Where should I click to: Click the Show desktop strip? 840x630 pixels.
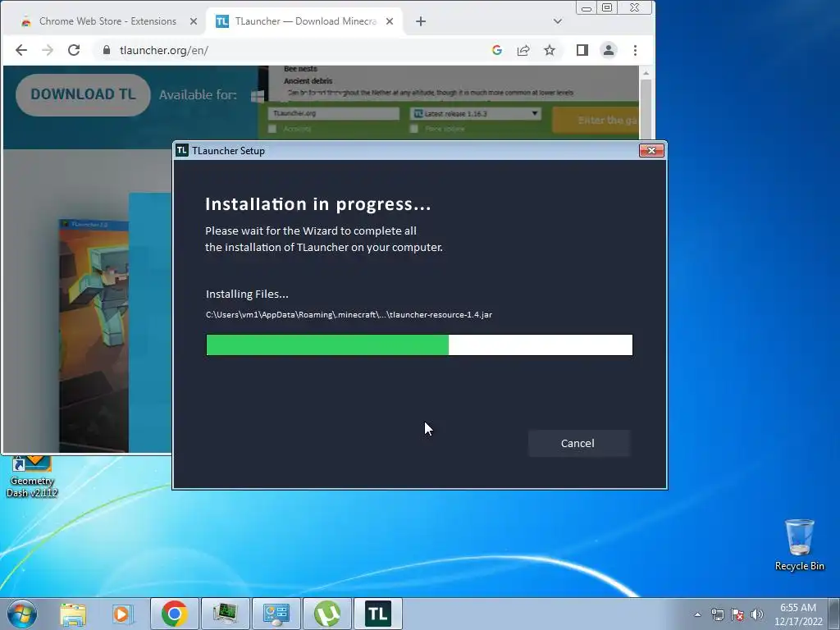tap(834, 614)
